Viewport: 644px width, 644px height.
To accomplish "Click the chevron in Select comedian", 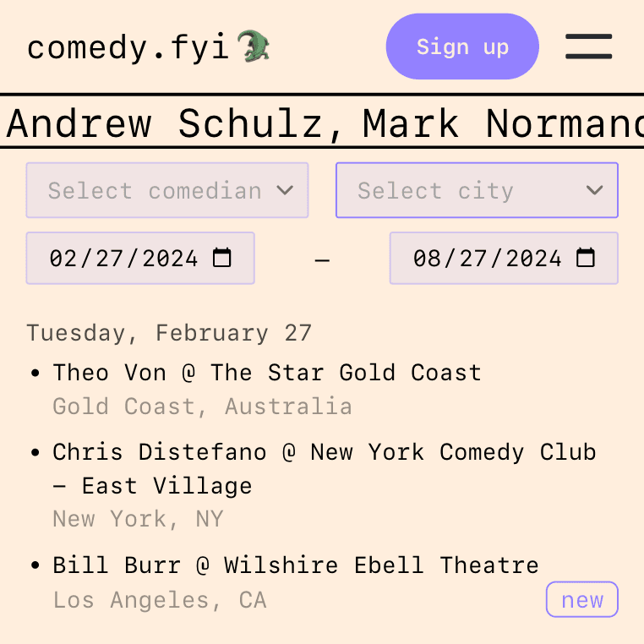I will point(285,190).
